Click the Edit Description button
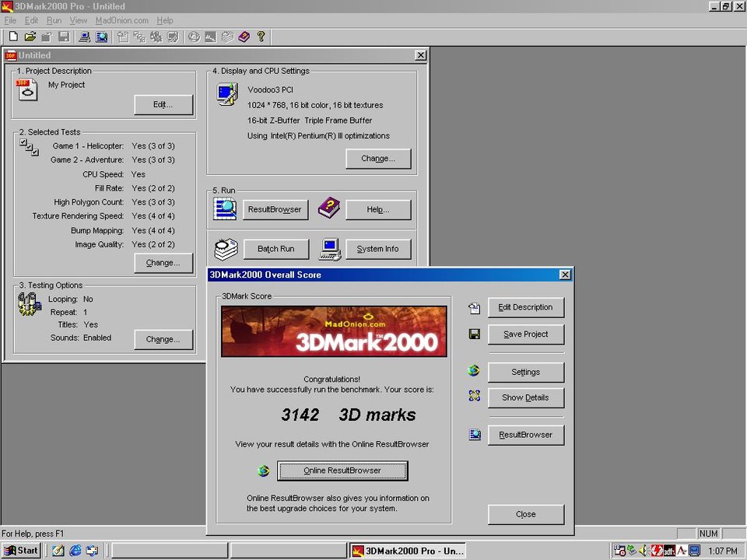 pos(526,308)
